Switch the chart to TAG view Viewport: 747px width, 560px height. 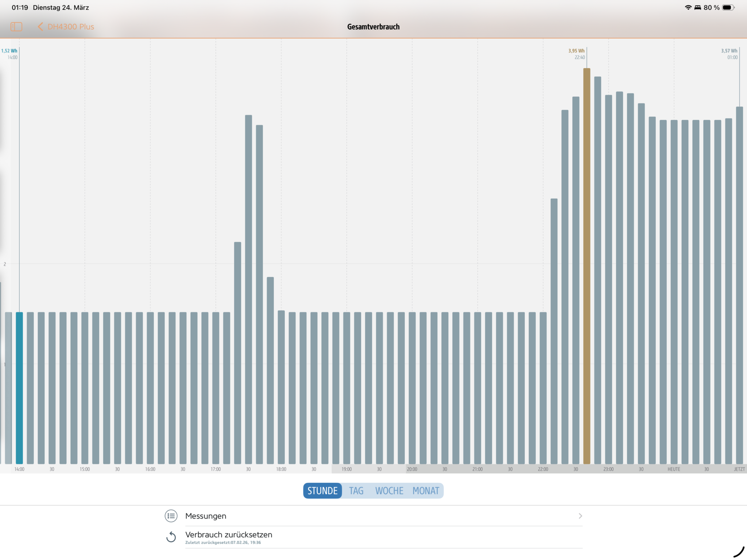tap(356, 491)
